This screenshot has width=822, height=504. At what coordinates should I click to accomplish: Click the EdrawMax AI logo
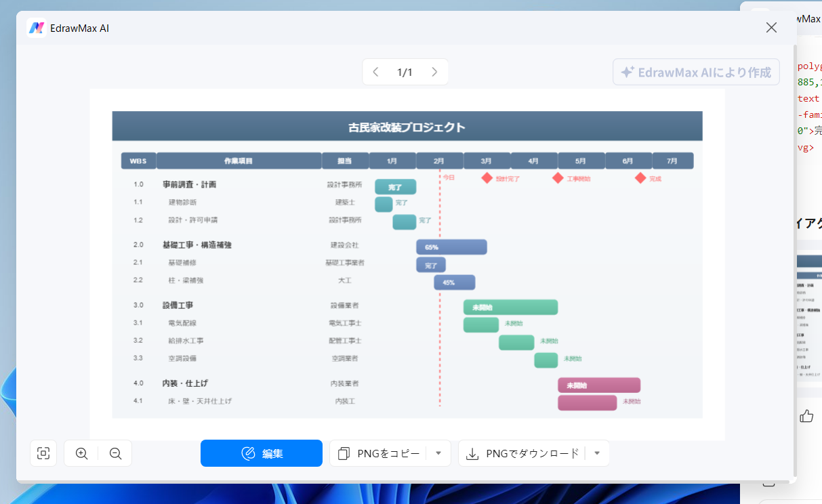pyautogui.click(x=36, y=28)
